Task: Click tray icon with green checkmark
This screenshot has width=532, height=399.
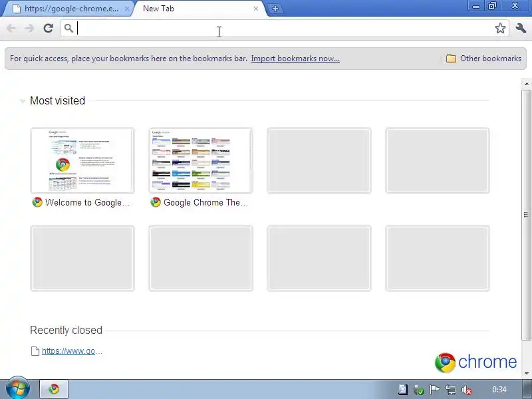Action: (x=419, y=390)
